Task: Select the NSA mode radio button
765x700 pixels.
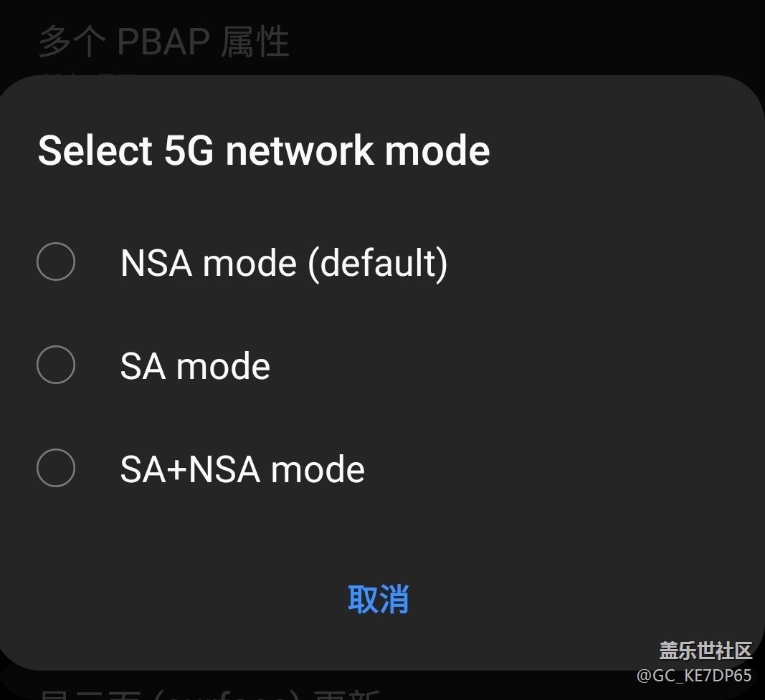Action: tap(56, 262)
